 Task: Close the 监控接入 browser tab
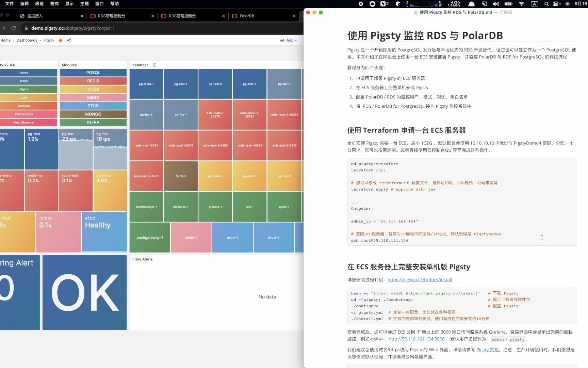pyautogui.click(x=82, y=16)
